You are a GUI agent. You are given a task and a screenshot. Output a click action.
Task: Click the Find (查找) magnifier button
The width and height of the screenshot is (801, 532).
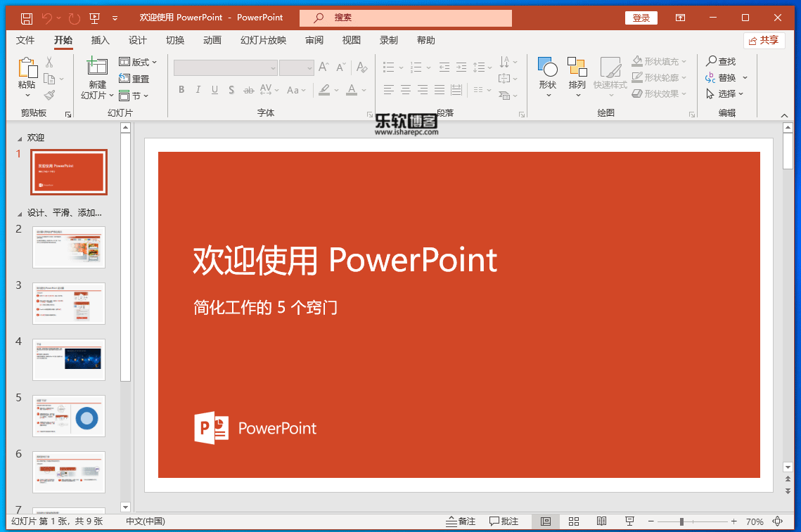[x=721, y=61]
